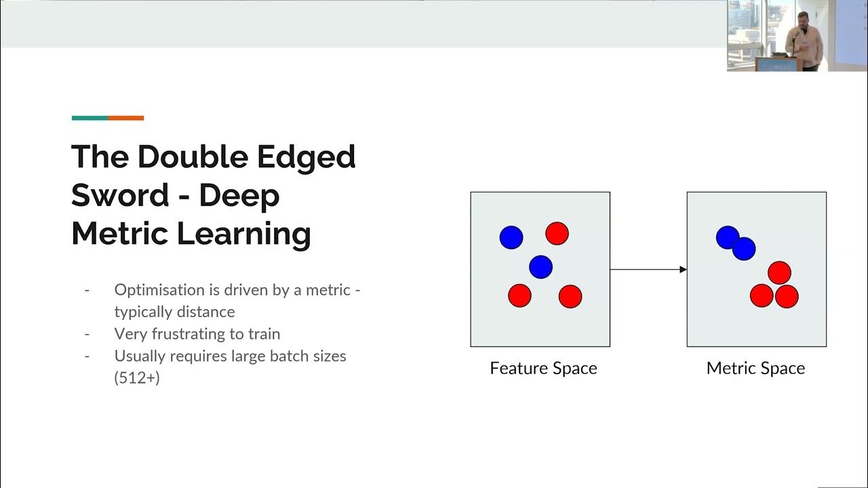Viewport: 868px width, 488px height.
Task: Click the bottom-right red circle in Metric Space
Action: 788,296
